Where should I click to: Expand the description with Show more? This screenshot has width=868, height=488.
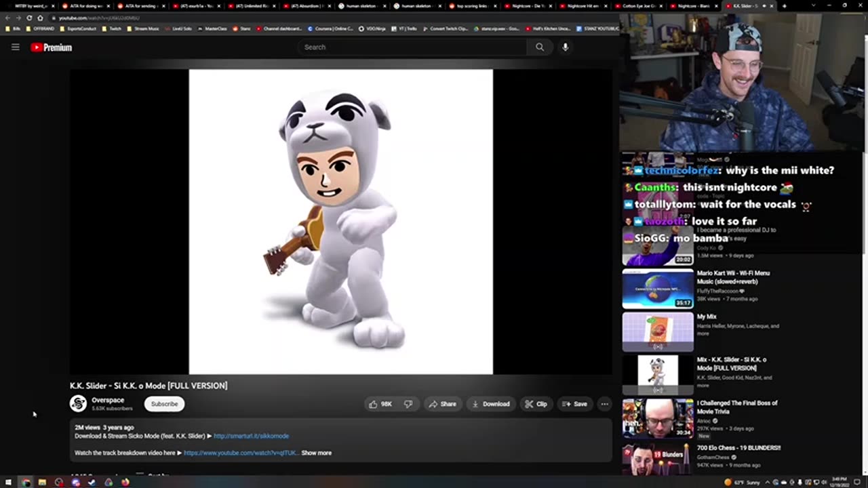(x=317, y=453)
